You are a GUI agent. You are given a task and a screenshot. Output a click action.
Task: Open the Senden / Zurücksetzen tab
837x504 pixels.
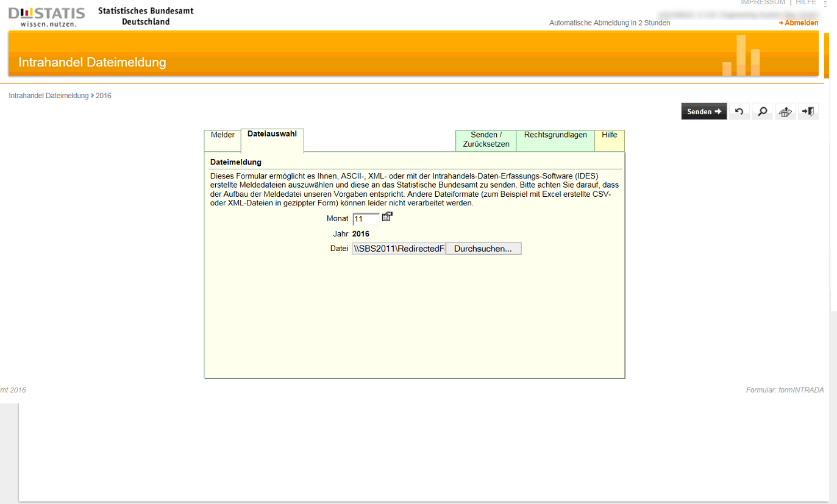click(x=486, y=140)
